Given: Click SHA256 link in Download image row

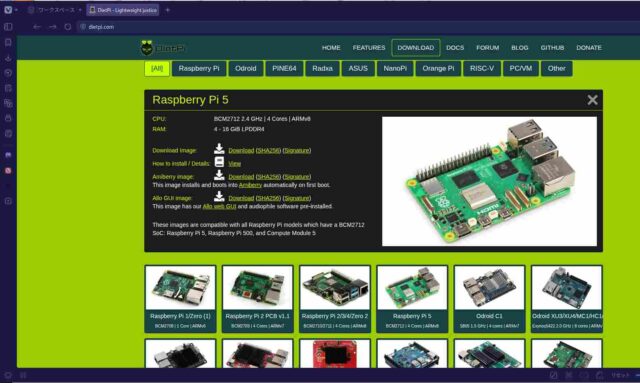Looking at the screenshot, I should pos(268,151).
